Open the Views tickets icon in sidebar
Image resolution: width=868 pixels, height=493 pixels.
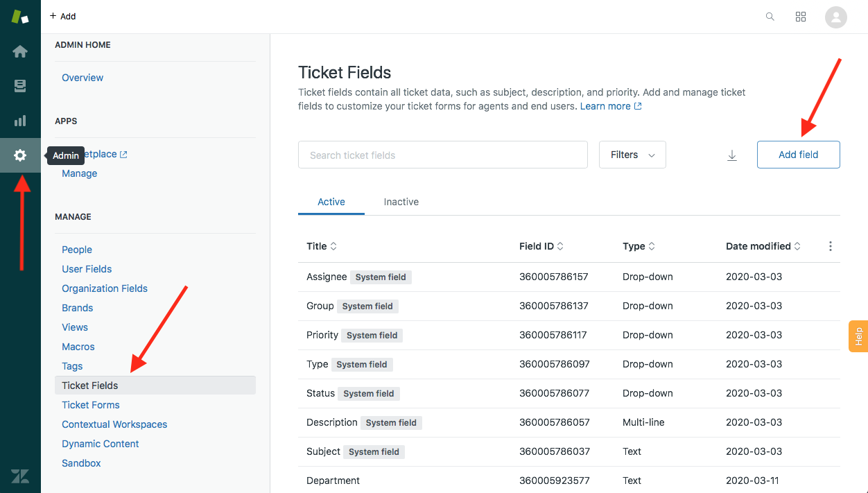coord(20,86)
